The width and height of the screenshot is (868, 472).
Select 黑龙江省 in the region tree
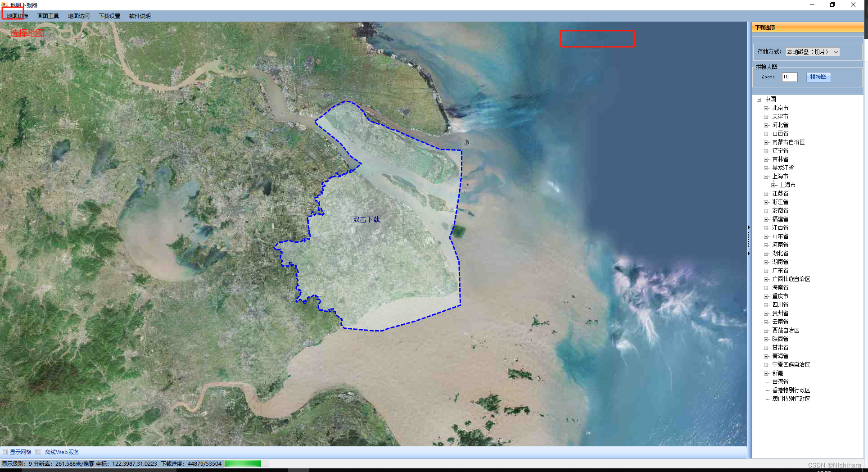[783, 168]
